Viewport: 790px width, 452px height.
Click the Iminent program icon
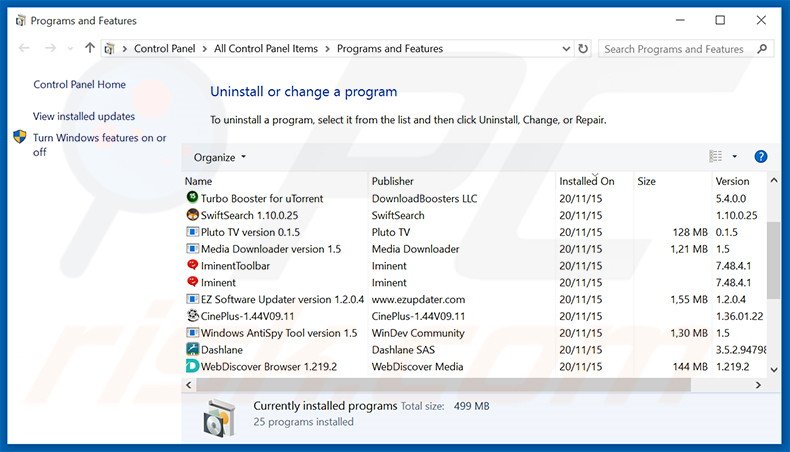192,282
